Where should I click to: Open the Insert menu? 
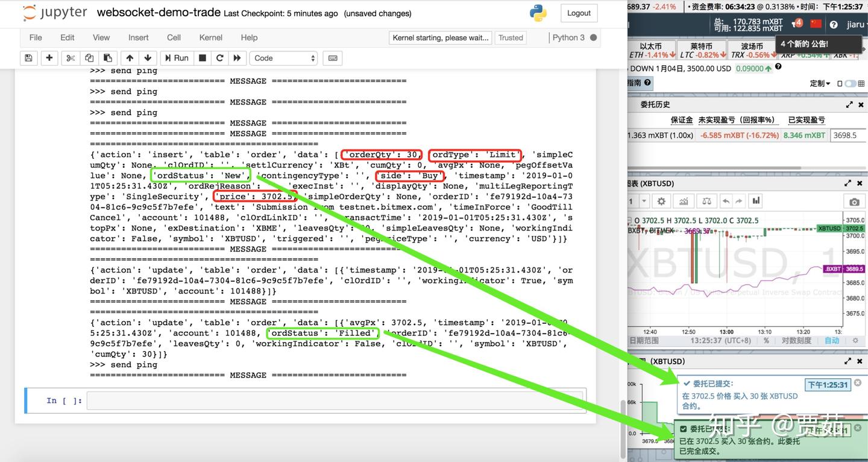click(x=138, y=37)
